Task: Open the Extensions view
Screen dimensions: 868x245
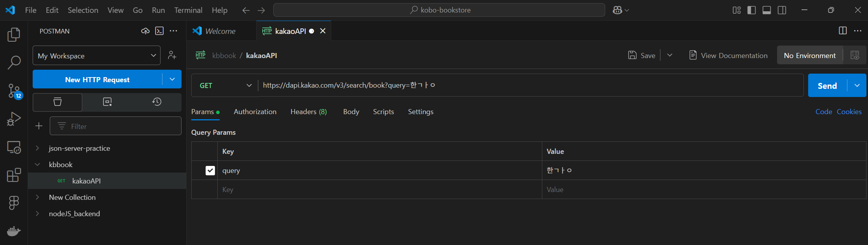Action: (x=14, y=175)
